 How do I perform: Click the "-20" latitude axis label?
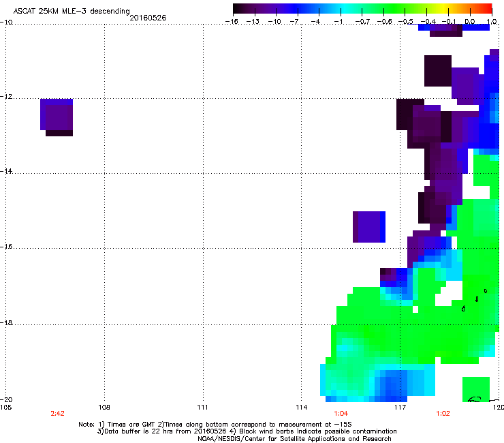coord(6,399)
